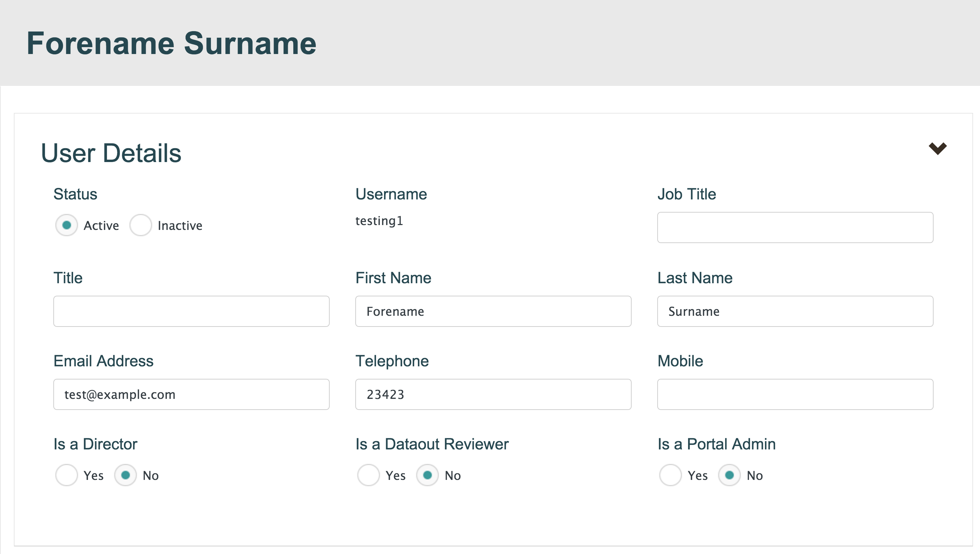Enable Yes for Is a Portal Admin
Viewport: 980px width, 554px height.
point(670,475)
